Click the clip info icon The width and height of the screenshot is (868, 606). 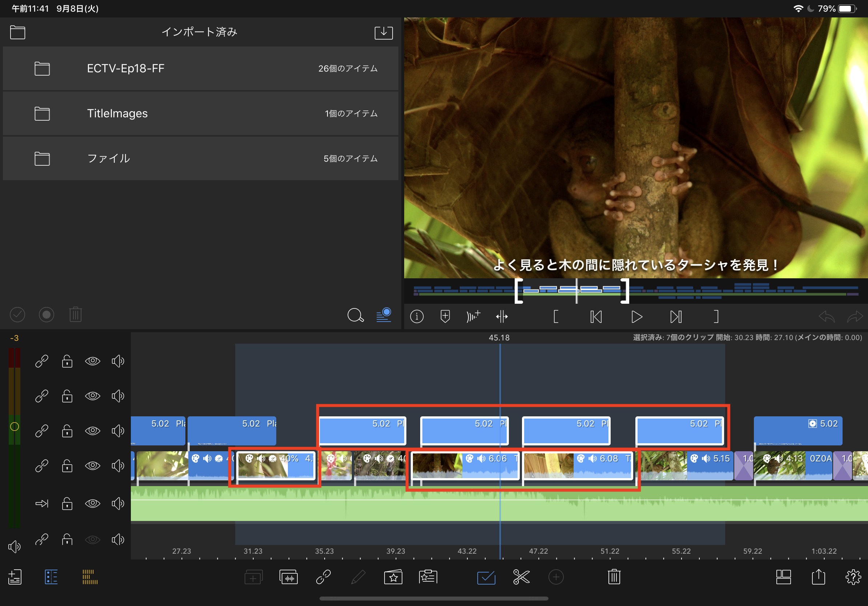(417, 316)
